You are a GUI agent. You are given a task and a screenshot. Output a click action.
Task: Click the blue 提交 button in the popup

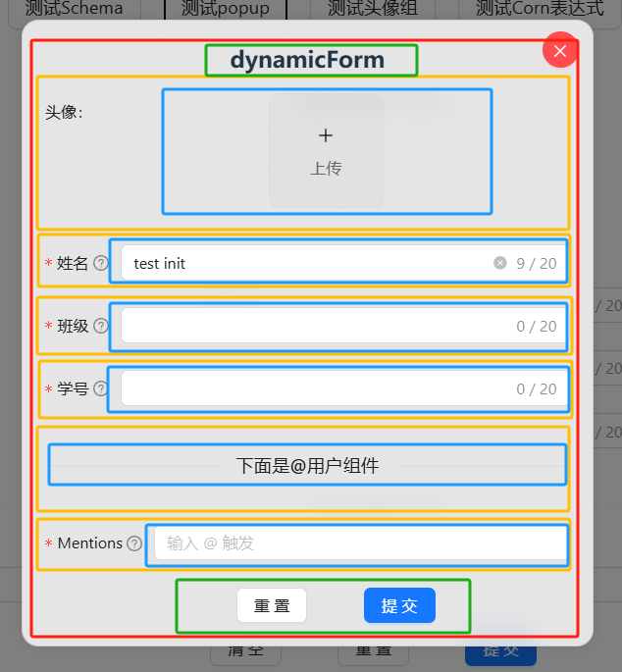coord(399,605)
